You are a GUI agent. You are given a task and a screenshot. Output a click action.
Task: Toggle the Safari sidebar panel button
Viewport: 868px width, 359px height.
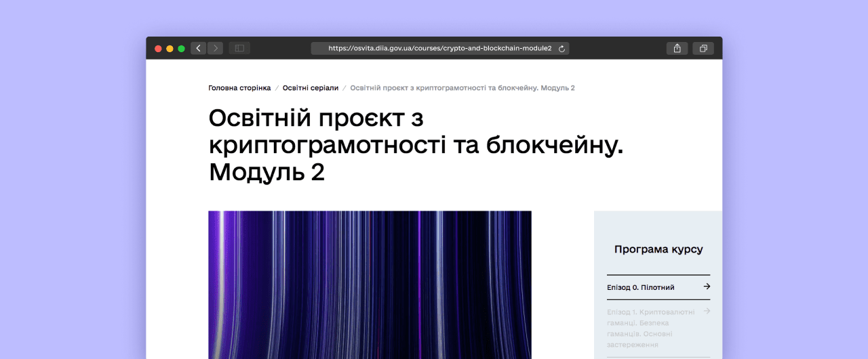pos(239,48)
